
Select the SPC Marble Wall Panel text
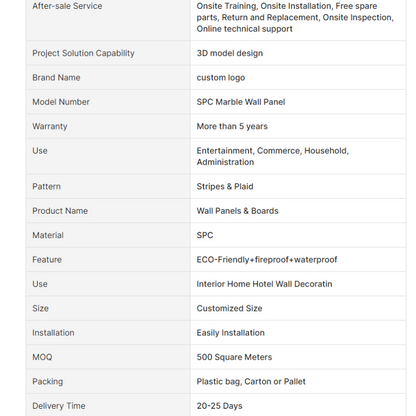241,102
